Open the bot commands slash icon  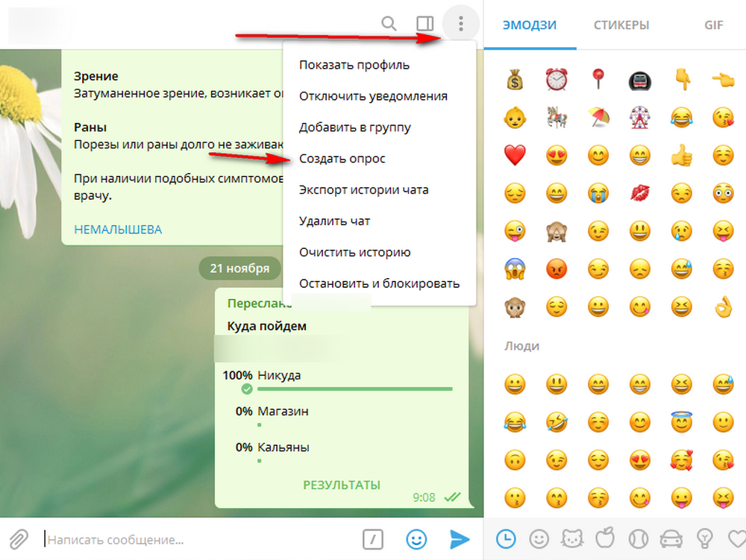(x=374, y=539)
